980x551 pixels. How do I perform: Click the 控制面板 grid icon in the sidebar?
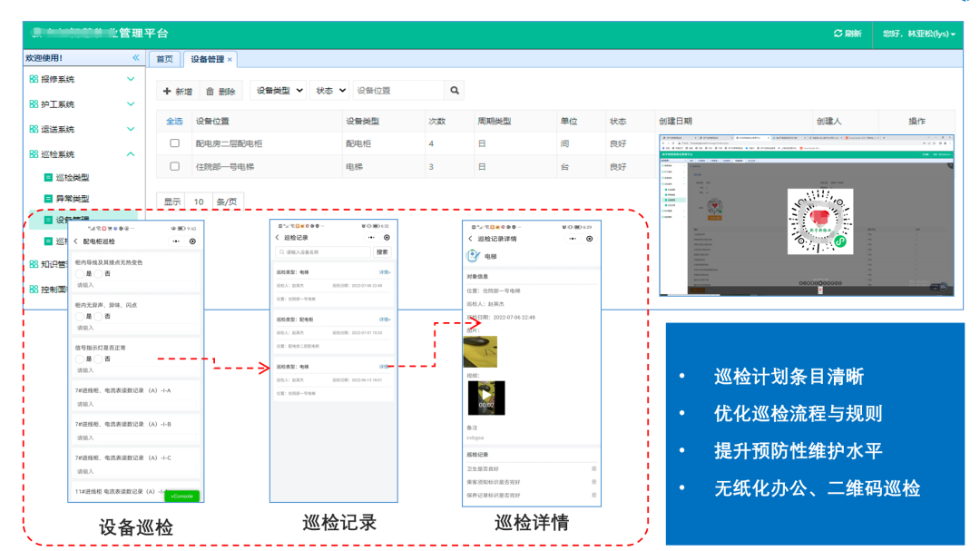tap(34, 289)
